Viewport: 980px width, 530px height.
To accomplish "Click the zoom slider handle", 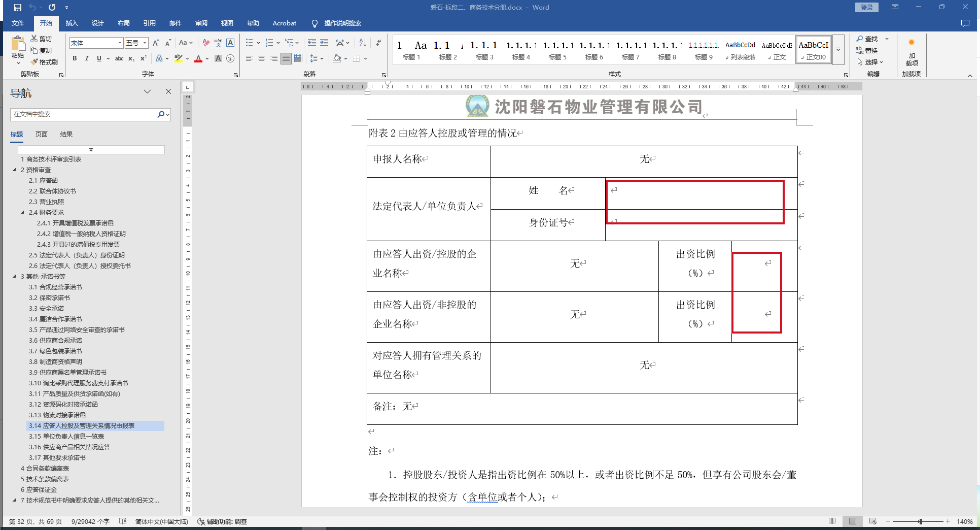I will (921, 521).
